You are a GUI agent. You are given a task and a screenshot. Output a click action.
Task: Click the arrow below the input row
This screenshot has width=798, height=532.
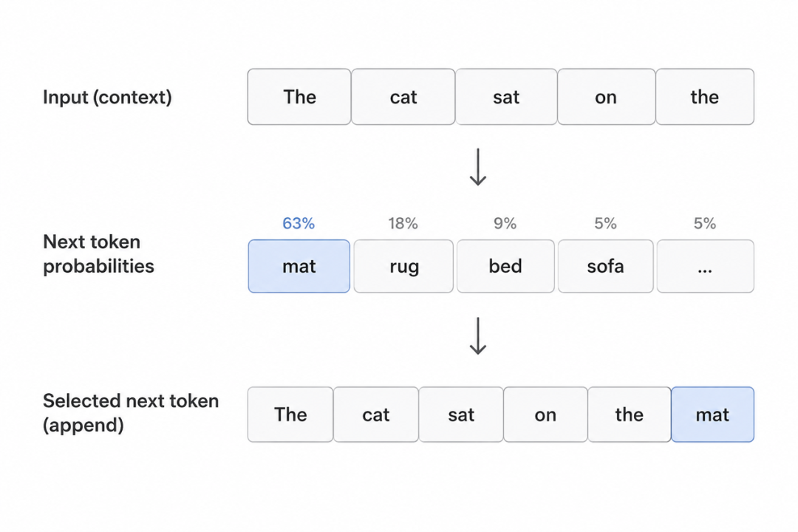point(478,167)
